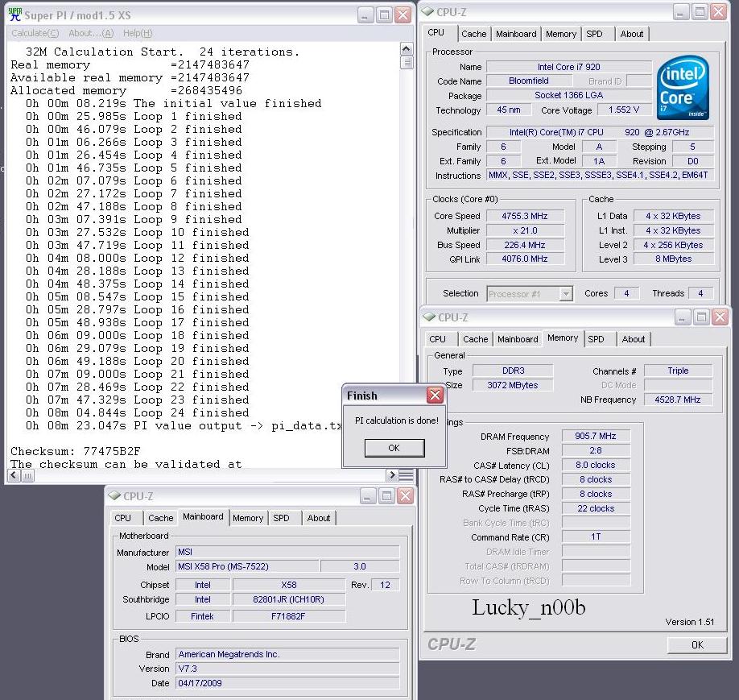739x700 pixels.
Task: Click the CPU-Z icon in the Memory window title
Action: point(429,317)
